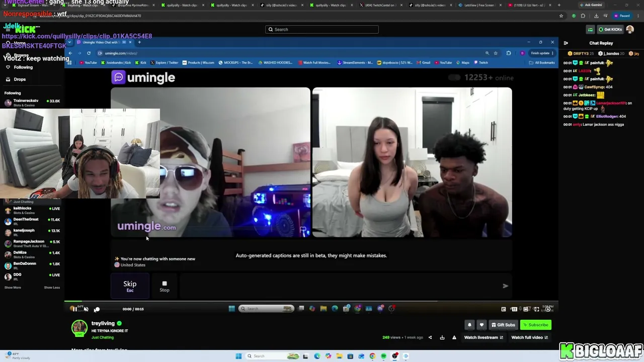The image size is (644, 362).
Task: Pause the Kick clip playback
Action: [x=74, y=309]
